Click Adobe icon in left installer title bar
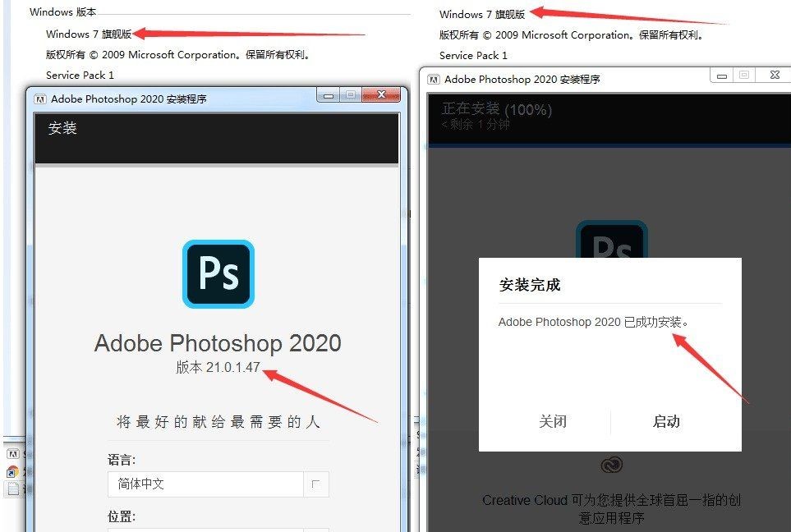Screen dimensions: 791x532 click(x=40, y=99)
